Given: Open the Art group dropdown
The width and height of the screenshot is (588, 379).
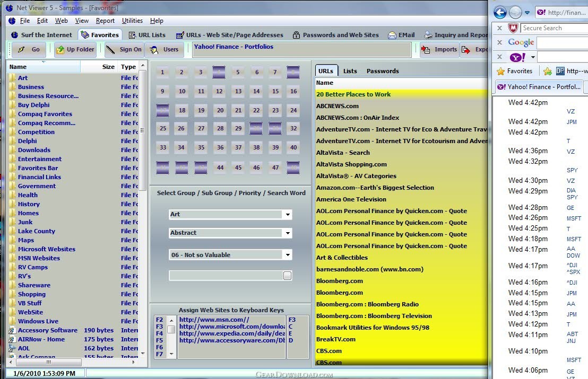Looking at the screenshot, I should 288,215.
